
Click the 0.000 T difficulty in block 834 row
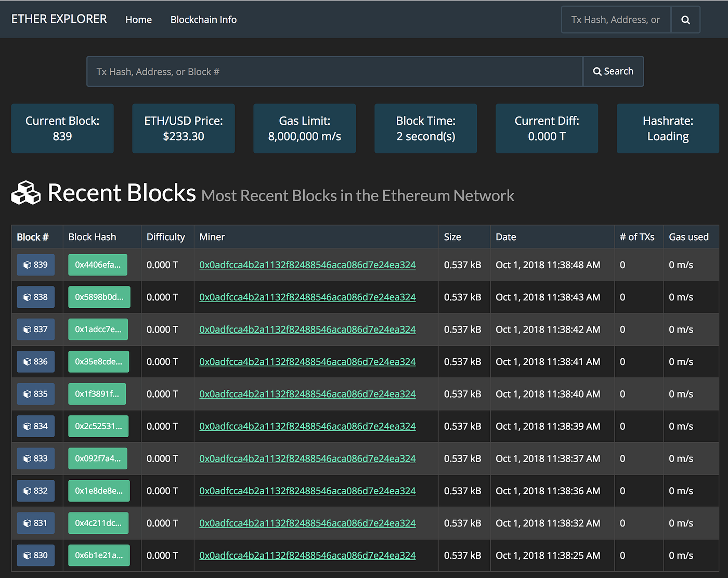pos(162,426)
